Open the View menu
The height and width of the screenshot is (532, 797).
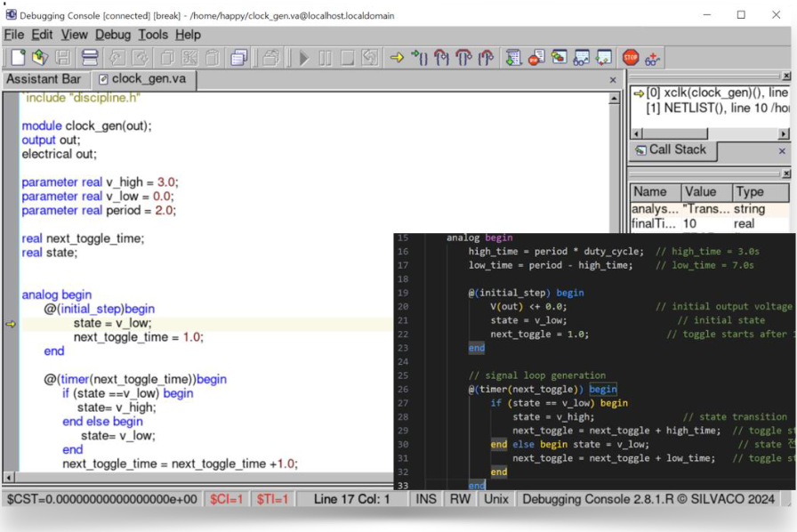click(74, 35)
